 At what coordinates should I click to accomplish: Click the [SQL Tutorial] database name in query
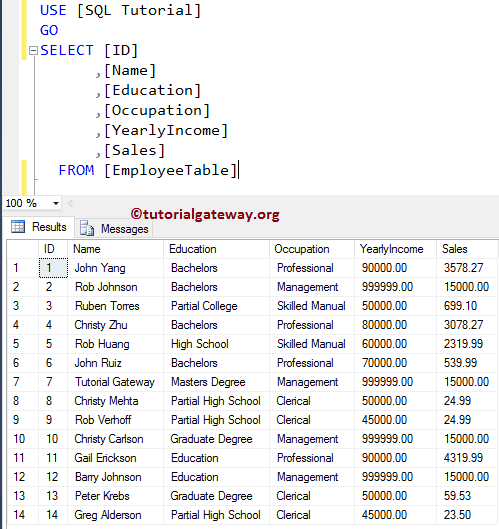coord(139,10)
